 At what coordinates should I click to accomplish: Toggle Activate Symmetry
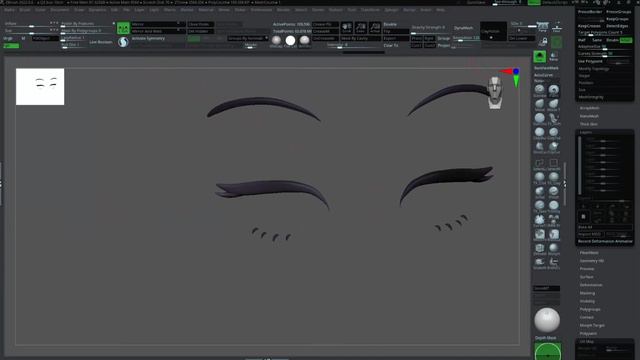click(x=149, y=38)
